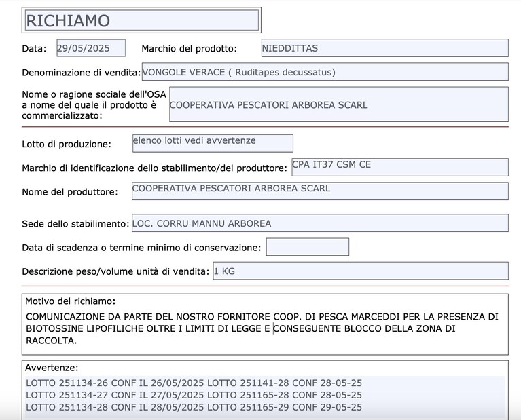Select the Lotto di produzione field

coord(213,143)
